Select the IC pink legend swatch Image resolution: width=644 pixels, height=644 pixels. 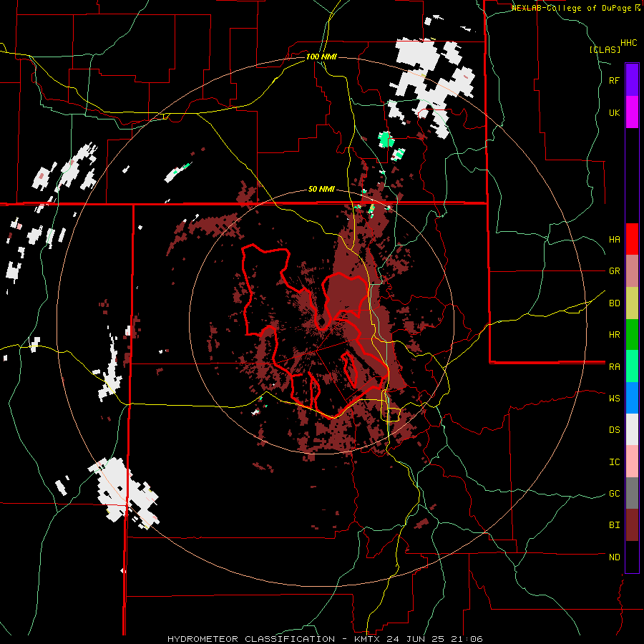(x=632, y=462)
